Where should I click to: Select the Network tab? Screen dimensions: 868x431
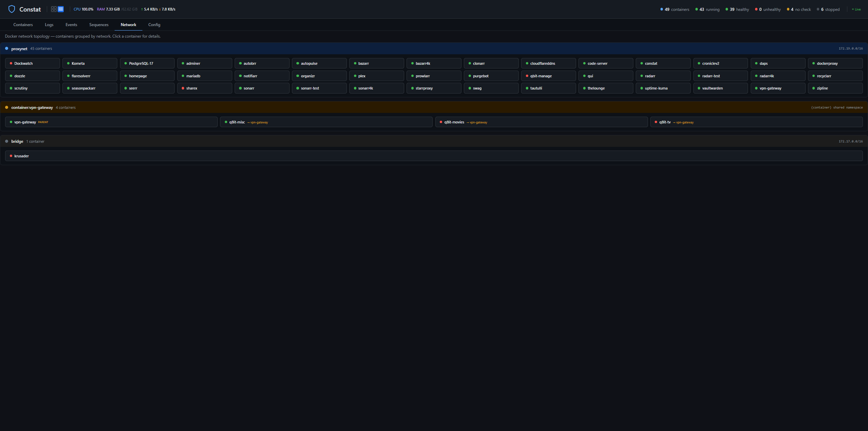pyautogui.click(x=129, y=25)
